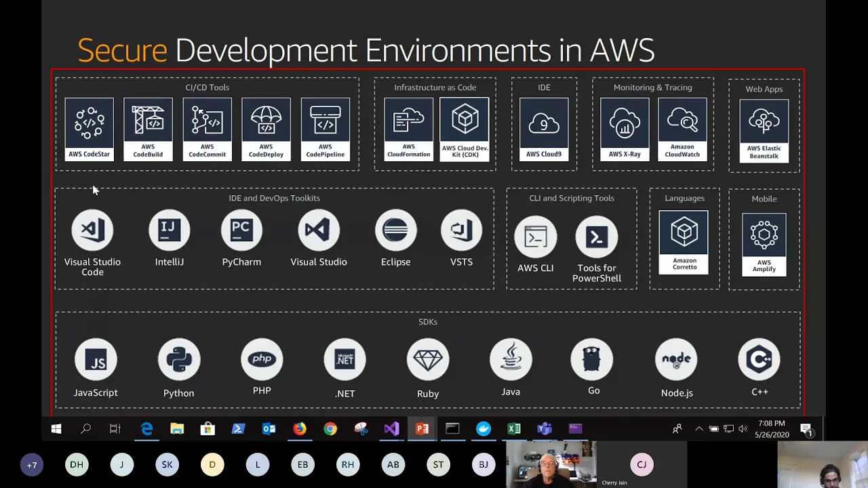Click the Python SDK icon
The height and width of the screenshot is (488, 868).
click(x=179, y=360)
